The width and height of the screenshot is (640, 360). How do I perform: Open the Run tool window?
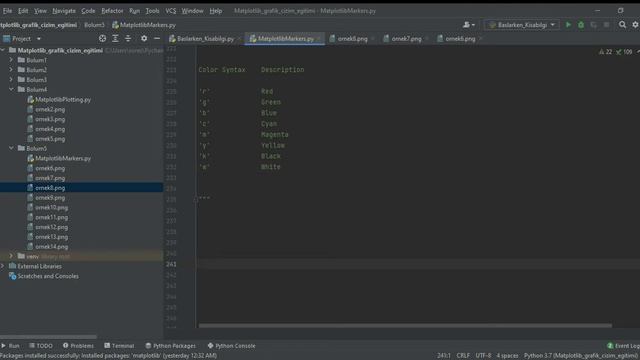(11, 346)
